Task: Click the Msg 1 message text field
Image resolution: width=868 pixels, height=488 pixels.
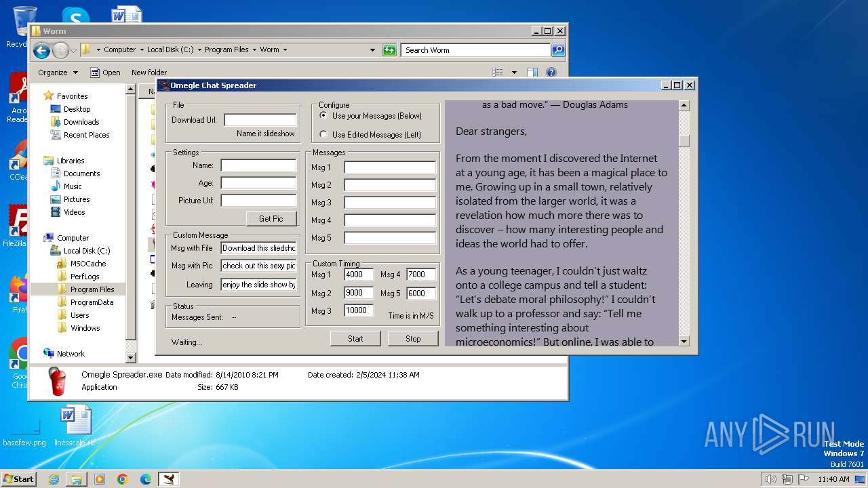Action: click(x=390, y=167)
